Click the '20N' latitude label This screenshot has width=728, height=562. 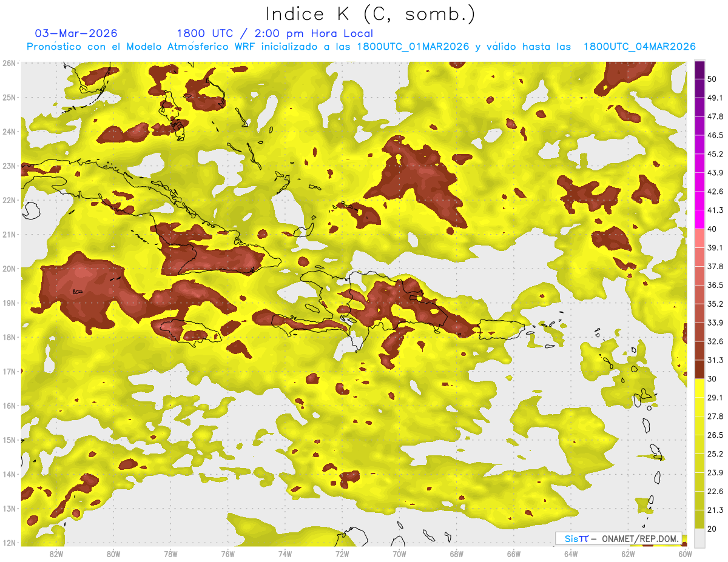pos(9,269)
